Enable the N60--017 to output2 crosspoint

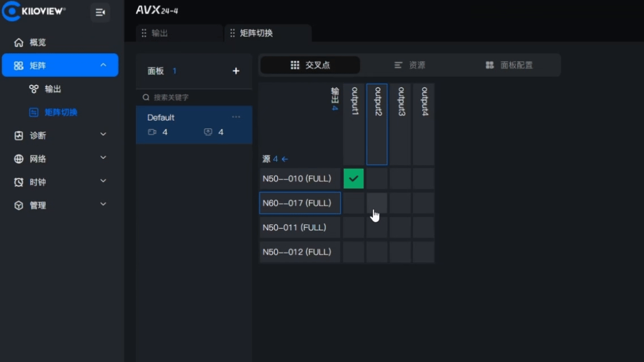pos(377,203)
